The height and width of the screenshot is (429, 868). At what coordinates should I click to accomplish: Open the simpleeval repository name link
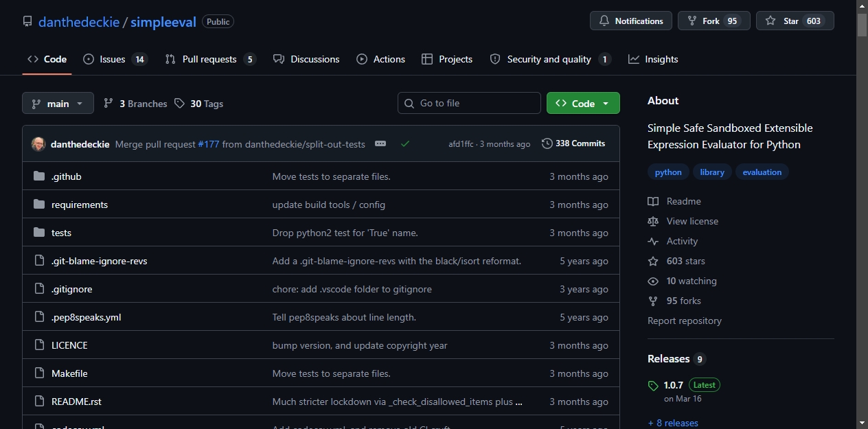coord(163,22)
